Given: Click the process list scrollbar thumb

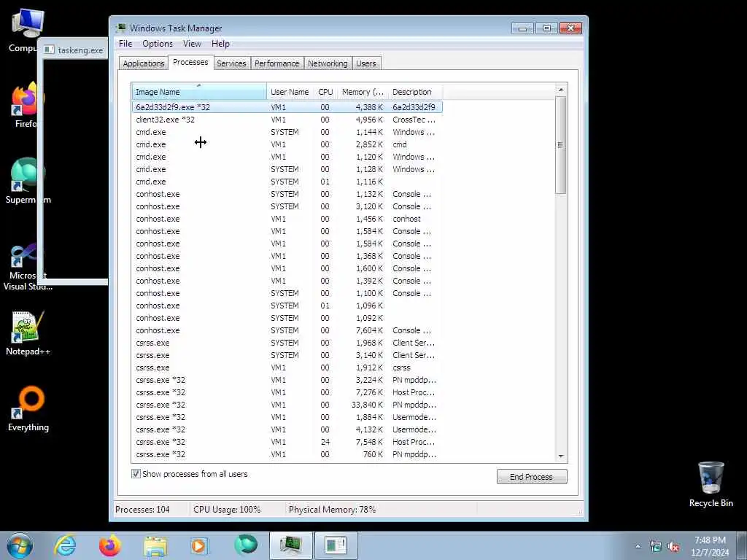Looking at the screenshot, I should [561, 145].
